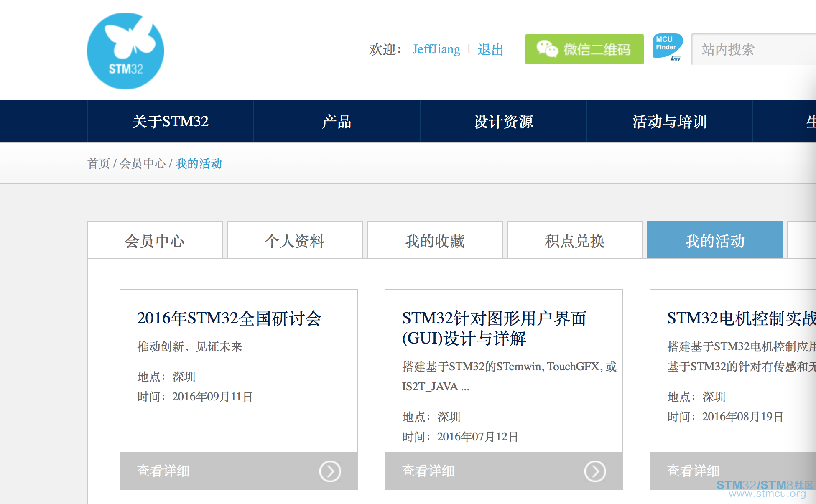Open the 活动与培训 menu
816x504 pixels.
pyautogui.click(x=669, y=122)
